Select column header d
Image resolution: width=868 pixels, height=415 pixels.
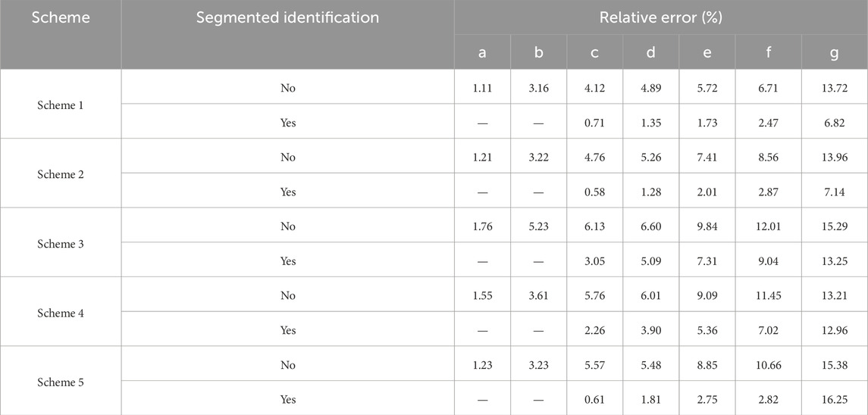pos(650,52)
